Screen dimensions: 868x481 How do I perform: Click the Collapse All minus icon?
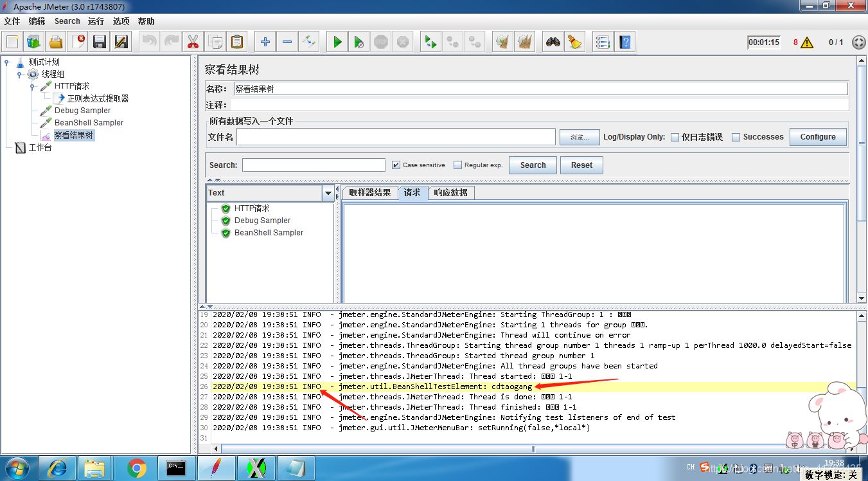287,42
